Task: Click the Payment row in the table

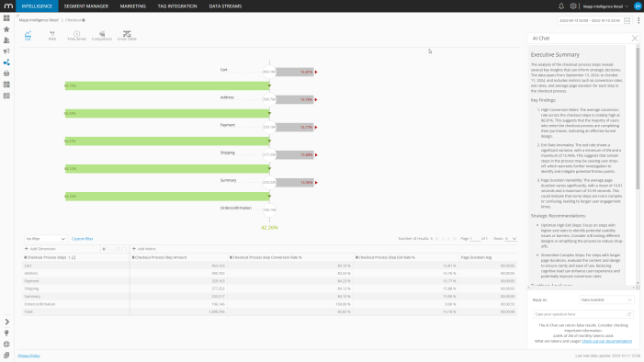Action: 269,281
